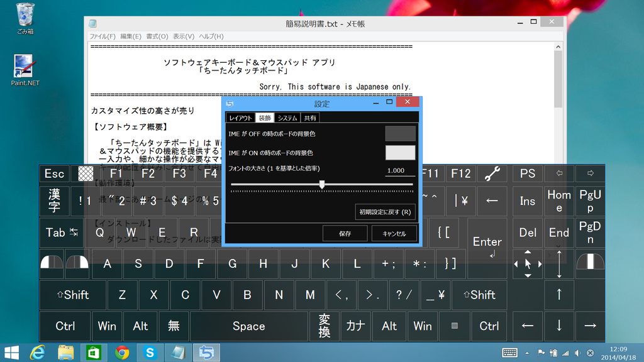Click the font size slider handle

pyautogui.click(x=322, y=185)
